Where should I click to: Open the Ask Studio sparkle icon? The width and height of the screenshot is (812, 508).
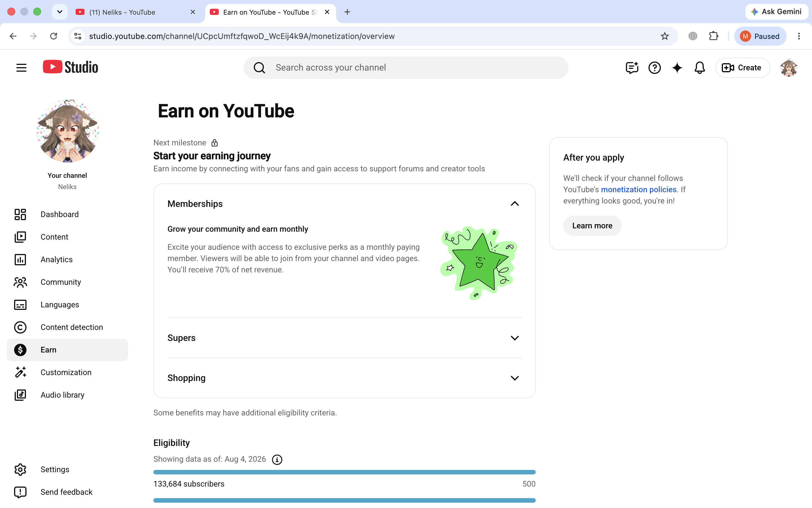pyautogui.click(x=677, y=67)
